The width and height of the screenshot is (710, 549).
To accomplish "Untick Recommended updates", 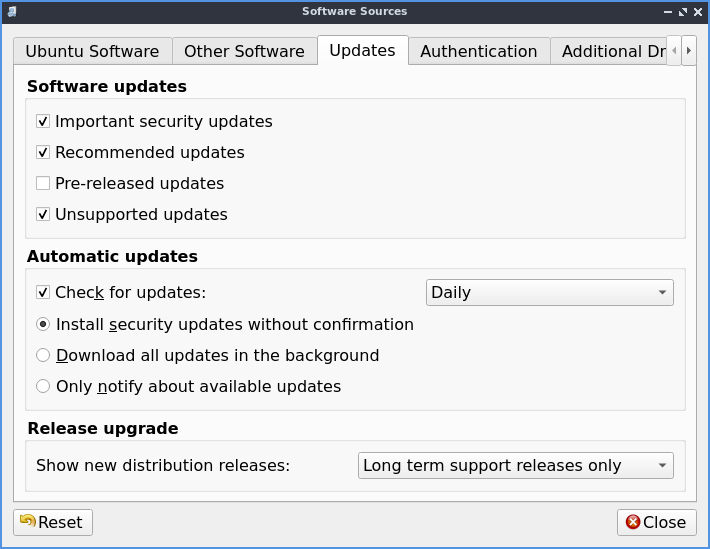I will [x=43, y=153].
